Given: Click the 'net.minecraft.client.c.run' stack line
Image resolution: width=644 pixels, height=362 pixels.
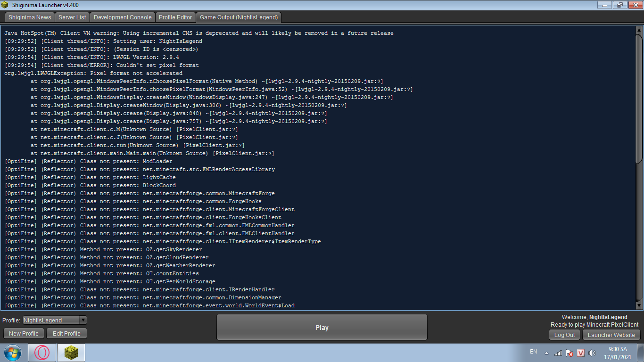Looking at the screenshot, I should coord(138,146).
